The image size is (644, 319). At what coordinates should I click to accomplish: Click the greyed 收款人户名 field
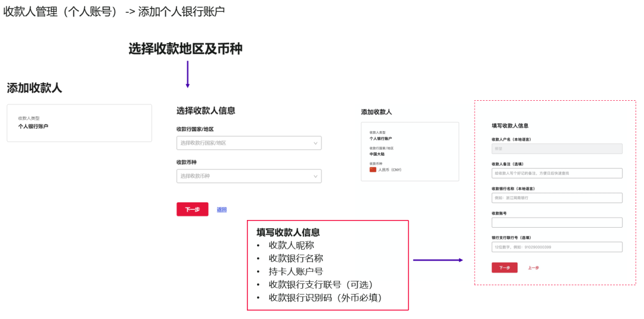point(557,148)
